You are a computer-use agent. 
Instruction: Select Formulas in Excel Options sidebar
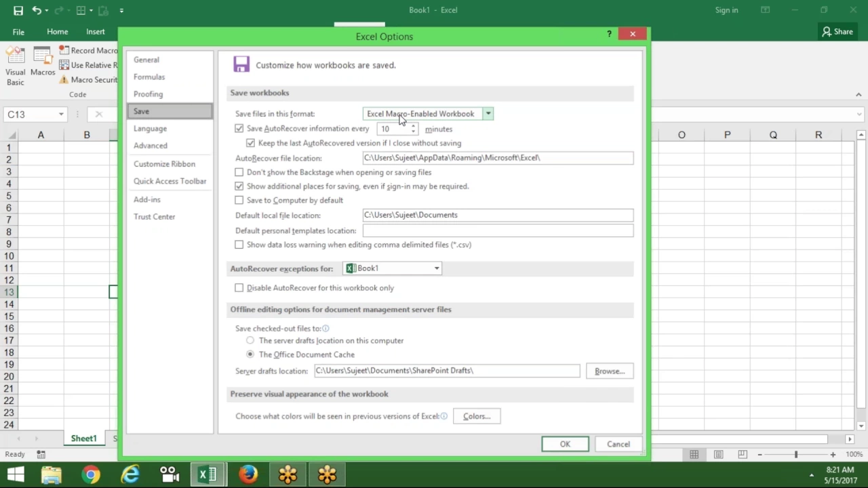coord(170,77)
